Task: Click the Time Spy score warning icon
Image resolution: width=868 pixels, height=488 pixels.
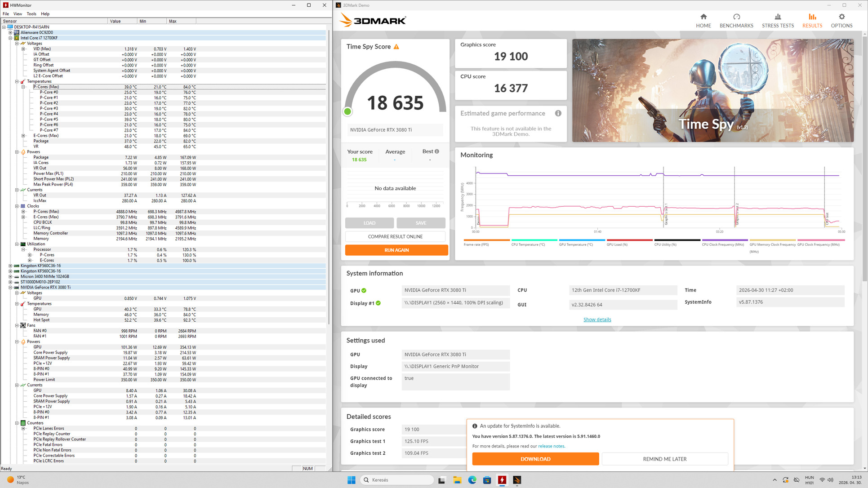Action: (x=396, y=47)
